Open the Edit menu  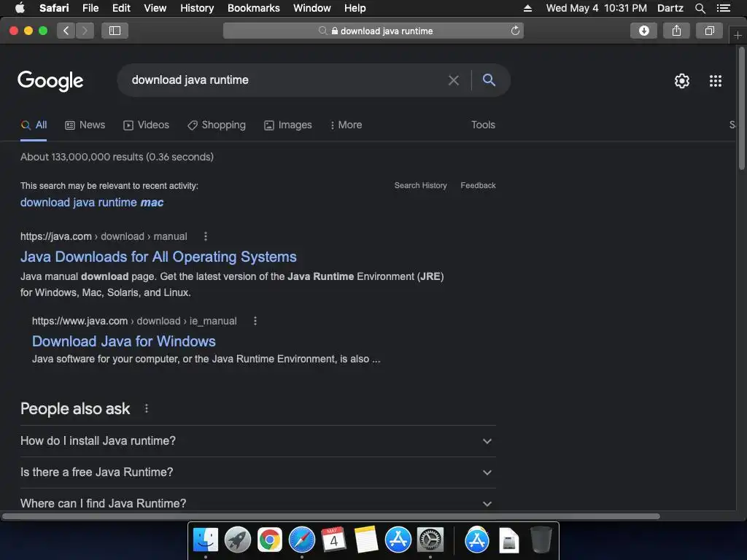tap(121, 8)
